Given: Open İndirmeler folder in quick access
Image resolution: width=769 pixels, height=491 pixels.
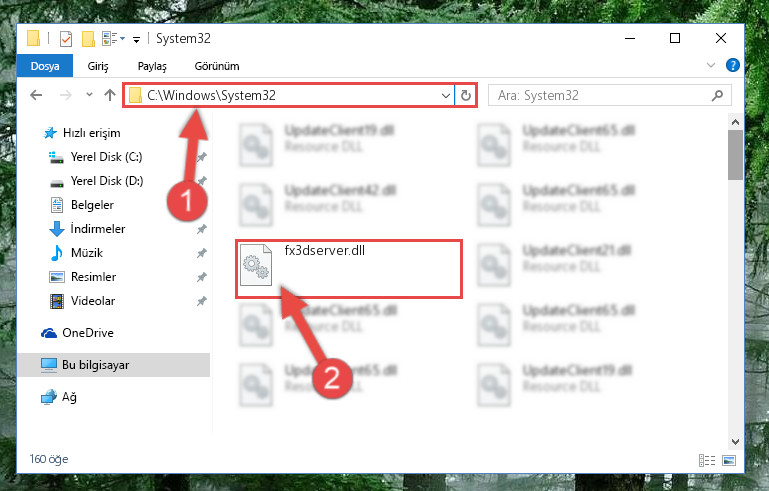Looking at the screenshot, I should click(x=98, y=229).
